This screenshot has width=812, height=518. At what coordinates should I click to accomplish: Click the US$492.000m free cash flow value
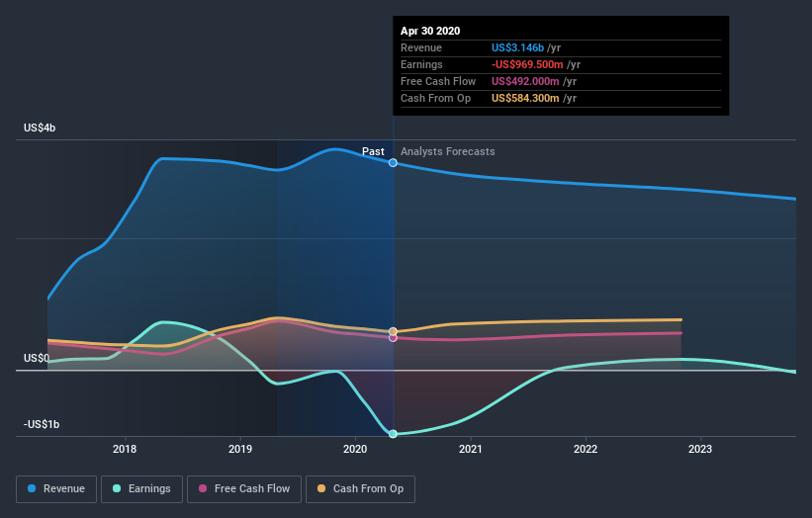(525, 81)
